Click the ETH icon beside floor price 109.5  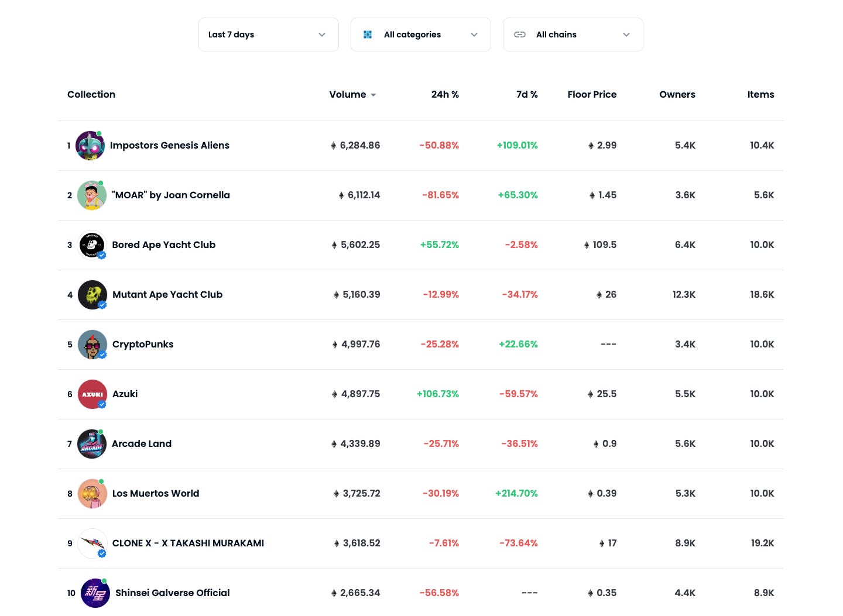coord(587,245)
